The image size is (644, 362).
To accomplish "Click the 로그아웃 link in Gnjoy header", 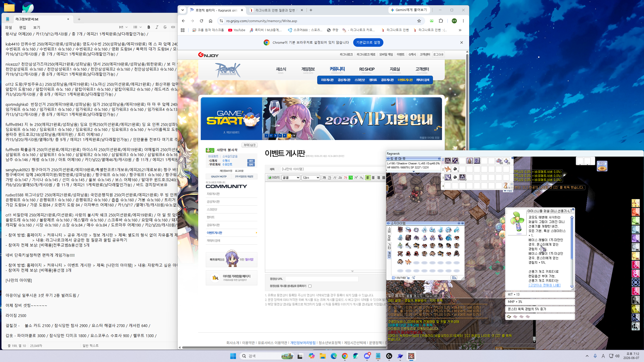I will click(x=438, y=54).
